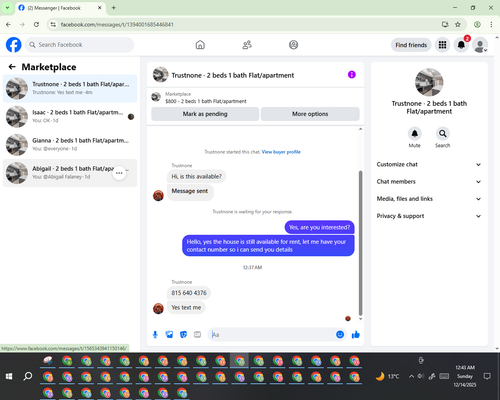Open the View buyer profile link
Image resolution: width=500 pixels, height=400 pixels.
pos(281,152)
